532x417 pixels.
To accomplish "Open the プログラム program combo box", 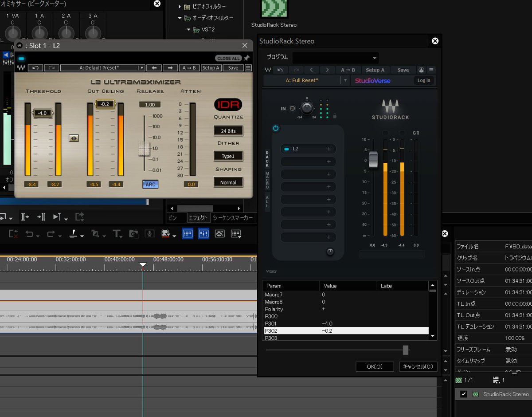I will pyautogui.click(x=336, y=58).
